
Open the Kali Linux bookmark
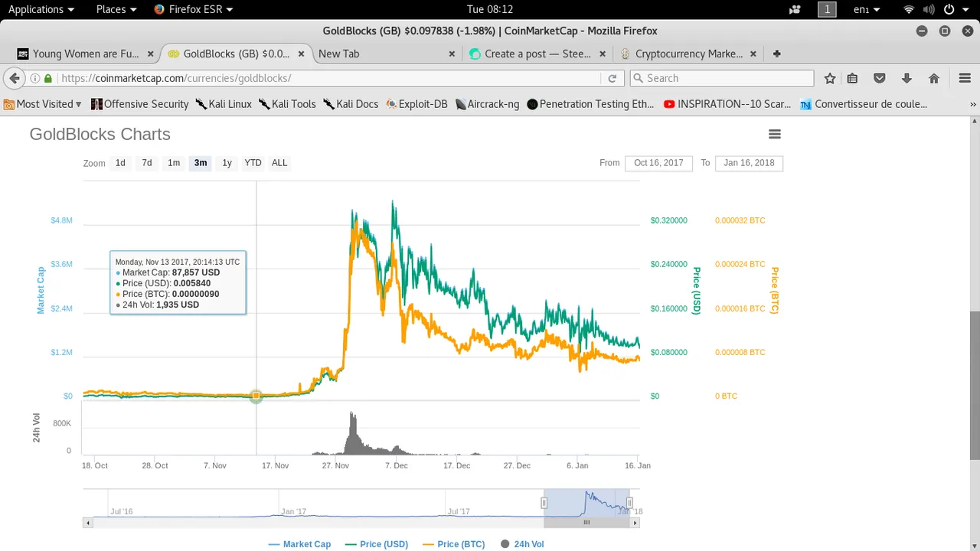[x=224, y=104]
